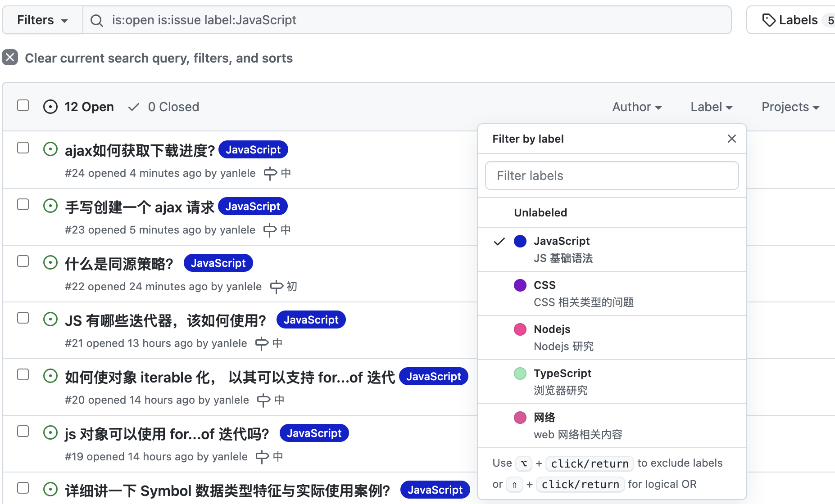
Task: Click the clear query X icon
Action: click(x=10, y=58)
